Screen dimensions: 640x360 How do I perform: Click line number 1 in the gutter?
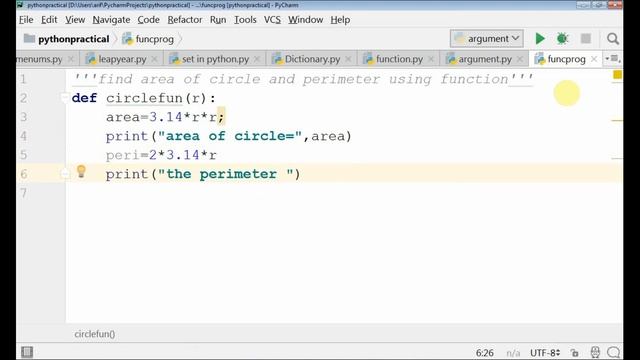(23, 79)
